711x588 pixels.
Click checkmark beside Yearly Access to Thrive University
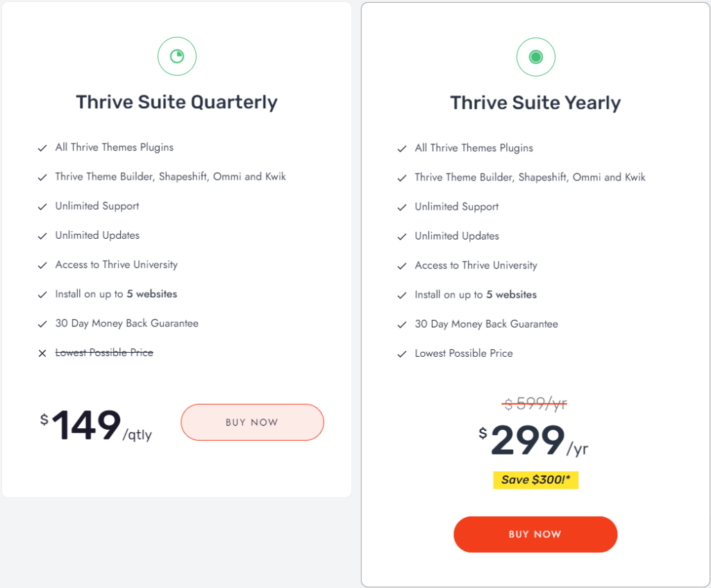click(402, 266)
